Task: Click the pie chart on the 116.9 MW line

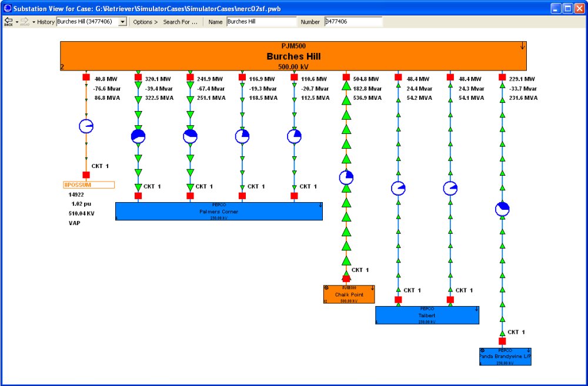Action: pyautogui.click(x=242, y=137)
